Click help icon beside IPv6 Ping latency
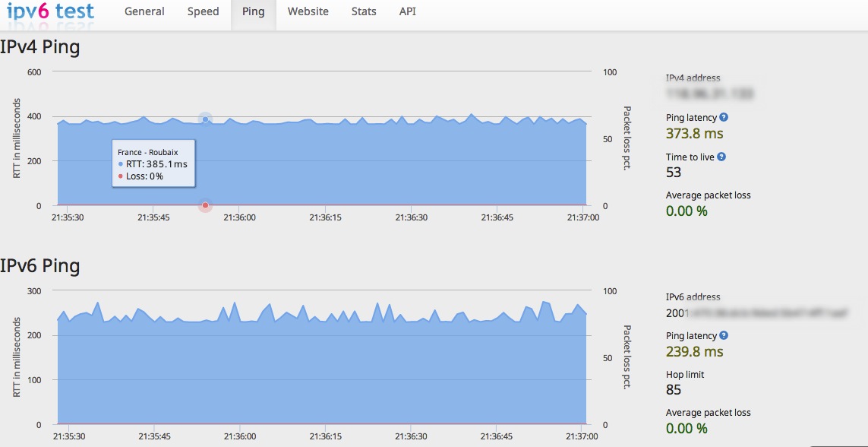The image size is (868, 447). pos(724,336)
